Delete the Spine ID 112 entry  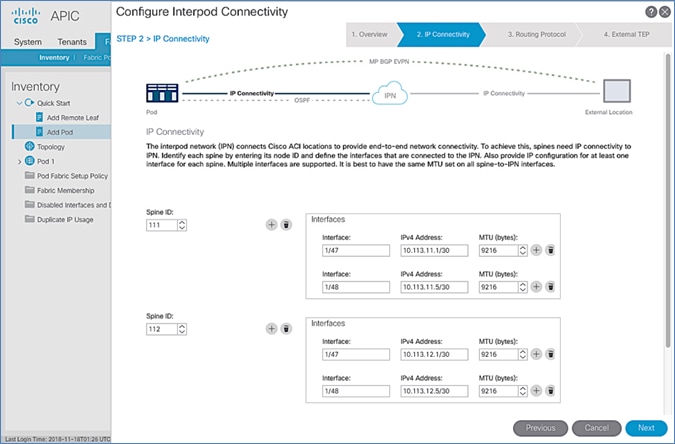tap(286, 329)
